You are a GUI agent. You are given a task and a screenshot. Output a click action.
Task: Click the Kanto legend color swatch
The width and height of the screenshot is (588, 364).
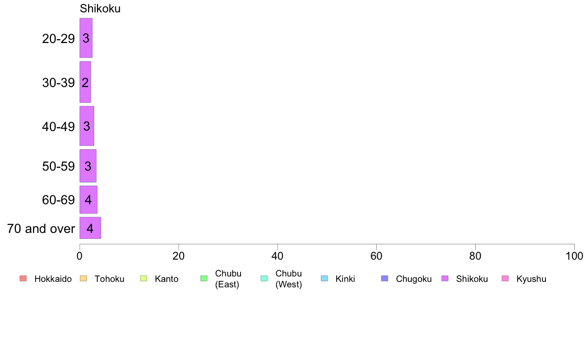[x=144, y=278]
